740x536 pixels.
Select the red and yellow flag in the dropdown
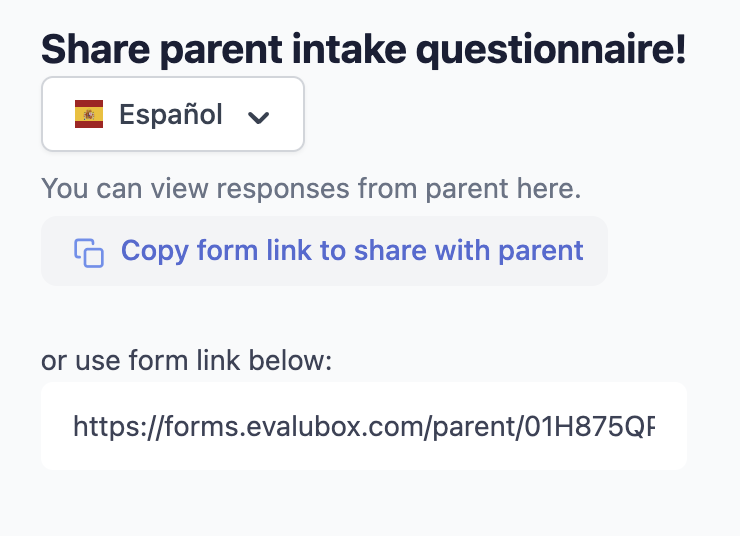[88, 114]
